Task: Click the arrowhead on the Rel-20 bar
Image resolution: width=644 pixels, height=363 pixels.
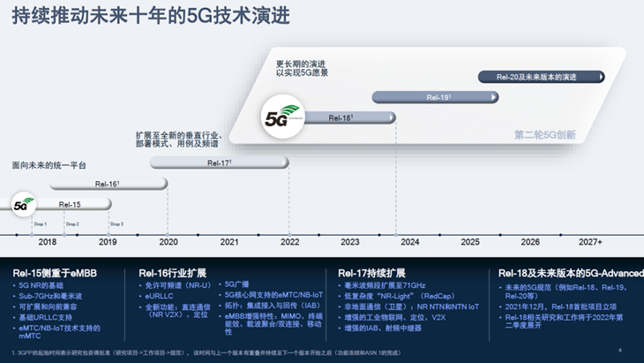Action: coord(602,77)
